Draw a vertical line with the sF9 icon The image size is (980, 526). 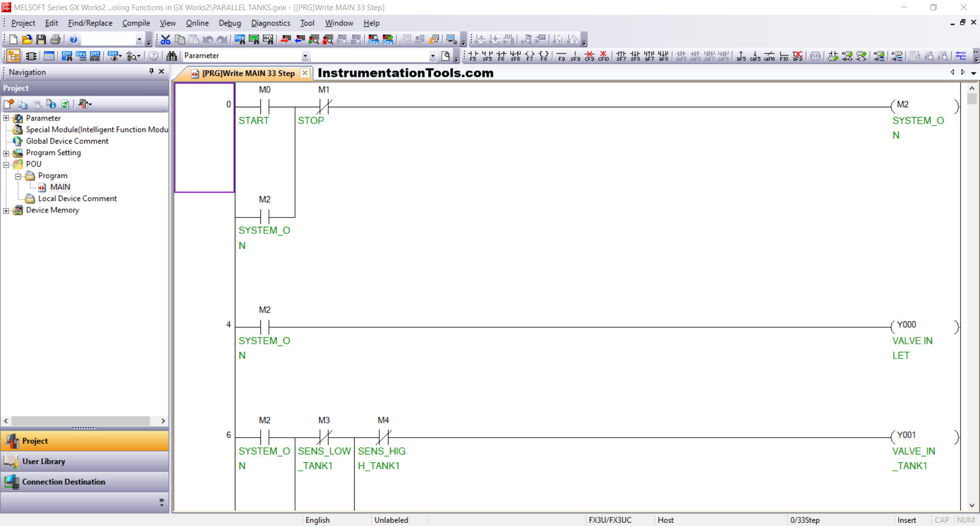click(575, 56)
